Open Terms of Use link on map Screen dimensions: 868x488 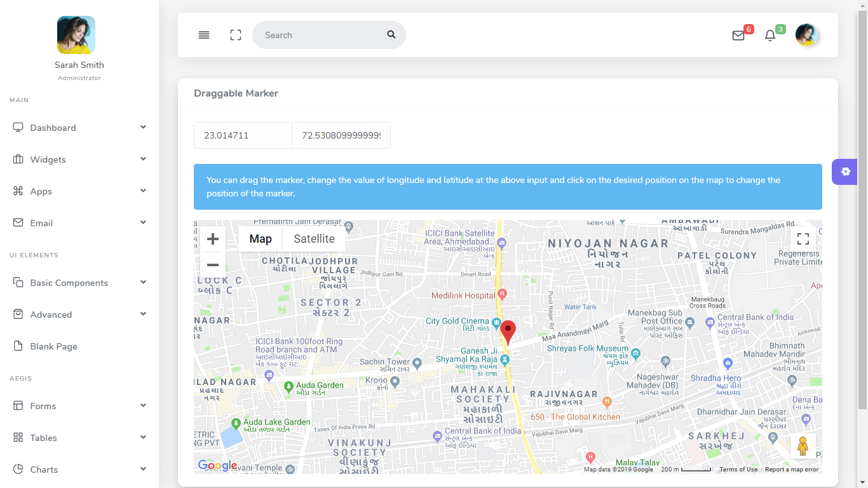point(738,470)
